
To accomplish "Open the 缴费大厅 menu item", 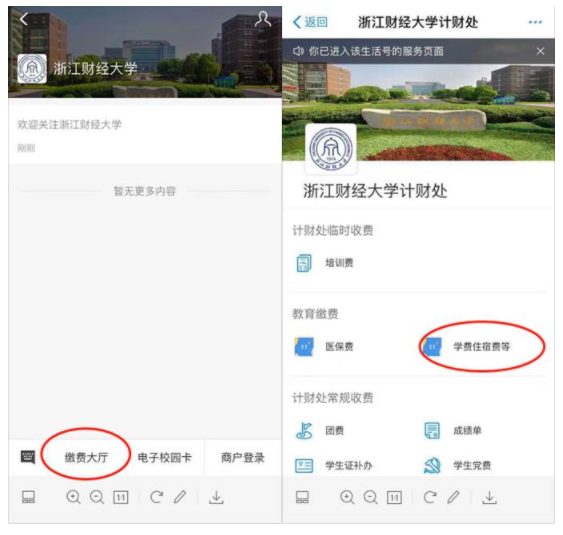I will (86, 457).
